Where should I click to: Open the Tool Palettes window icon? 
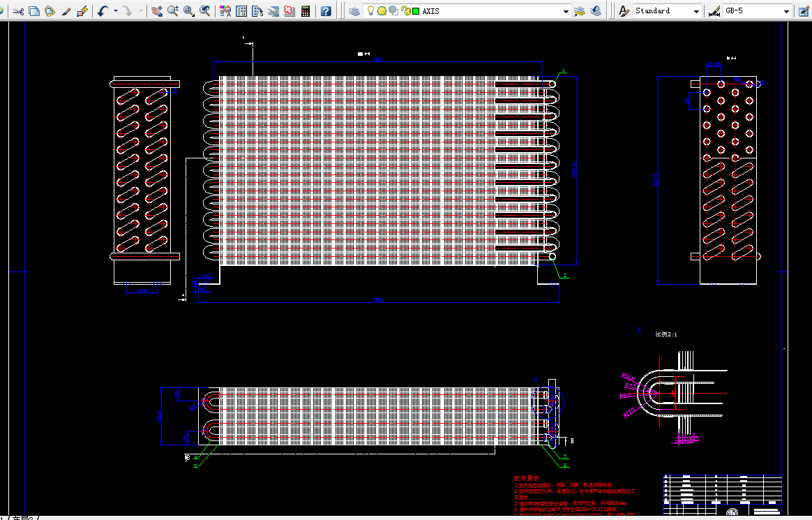pos(257,11)
